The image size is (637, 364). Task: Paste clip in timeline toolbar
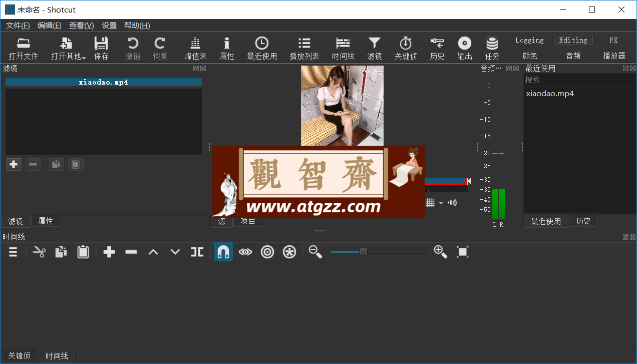(83, 252)
